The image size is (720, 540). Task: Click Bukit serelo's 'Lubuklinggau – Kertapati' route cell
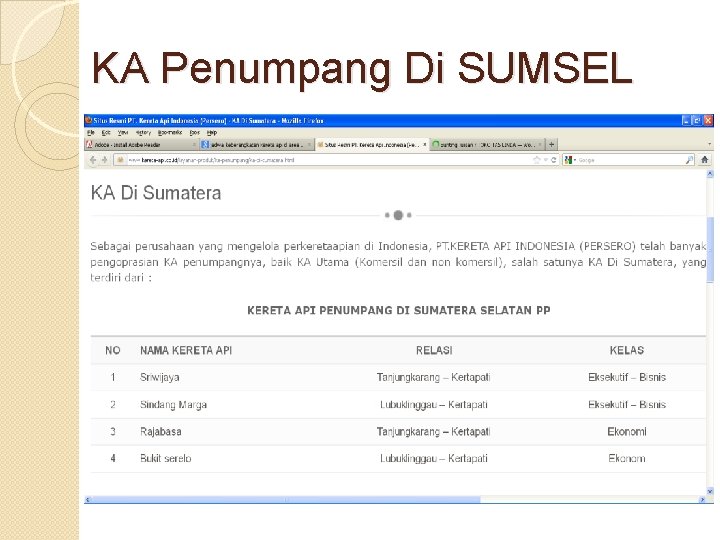click(433, 458)
